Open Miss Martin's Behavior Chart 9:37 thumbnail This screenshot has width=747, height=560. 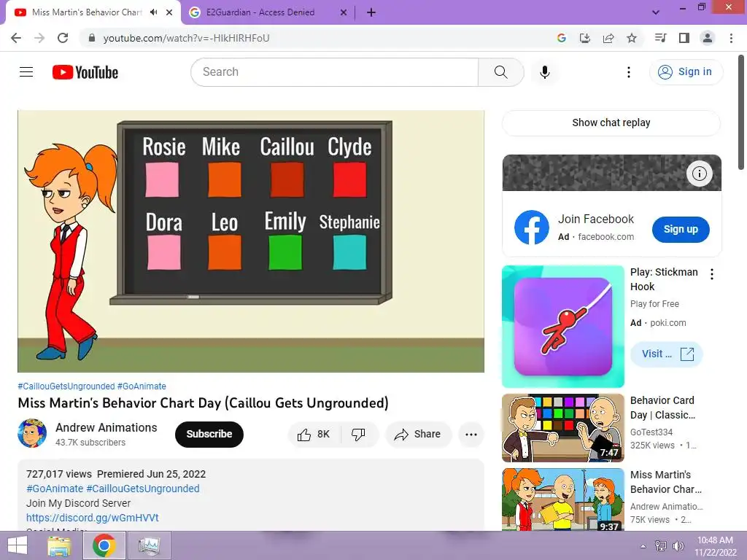click(x=563, y=499)
